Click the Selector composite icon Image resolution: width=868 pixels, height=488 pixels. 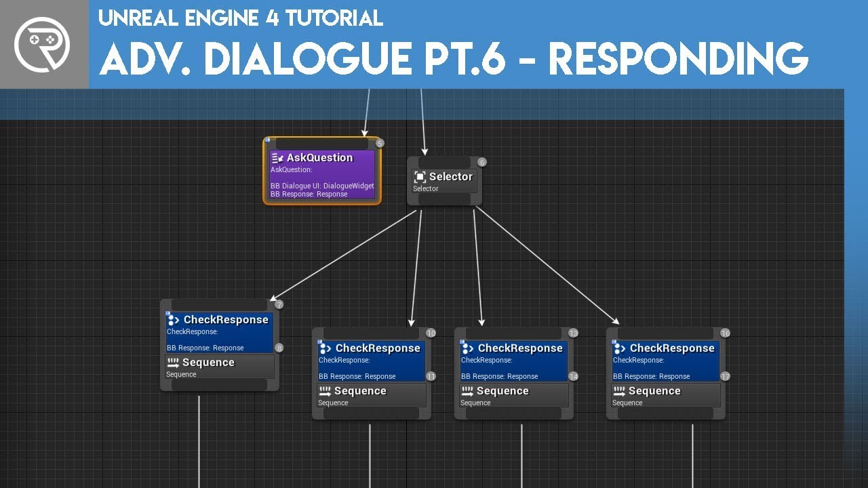click(x=420, y=177)
